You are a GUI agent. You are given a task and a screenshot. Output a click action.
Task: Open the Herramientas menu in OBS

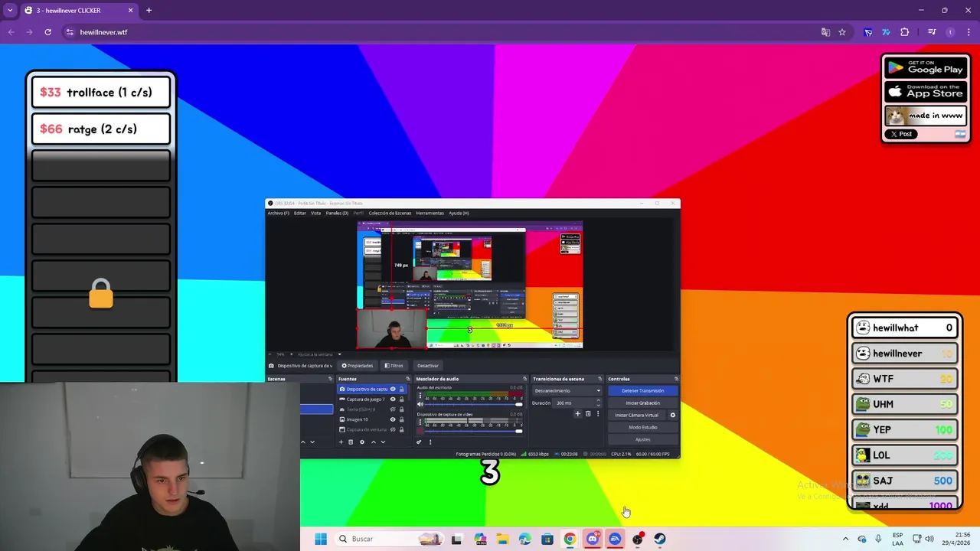(430, 213)
